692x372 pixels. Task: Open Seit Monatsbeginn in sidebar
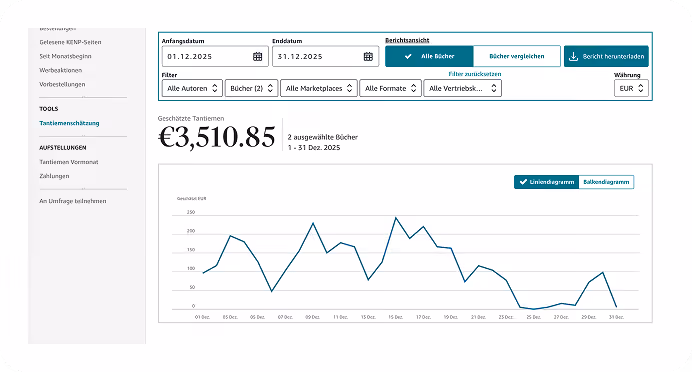coord(65,56)
